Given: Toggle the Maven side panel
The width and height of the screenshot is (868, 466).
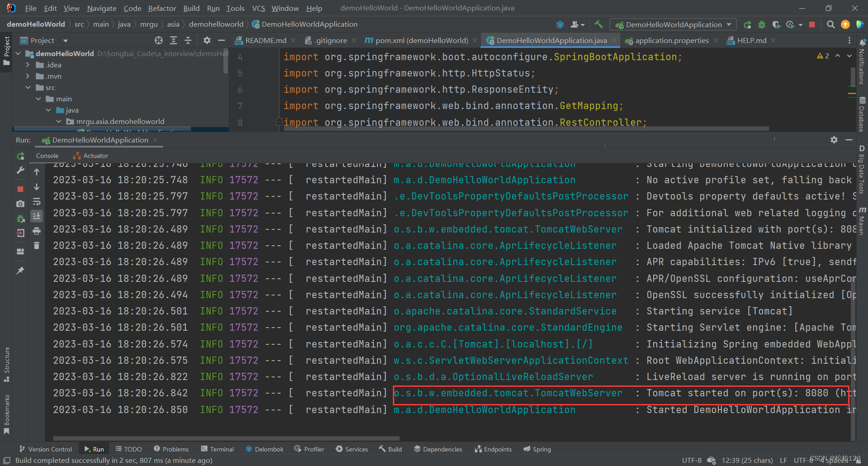Looking at the screenshot, I should point(862,221).
